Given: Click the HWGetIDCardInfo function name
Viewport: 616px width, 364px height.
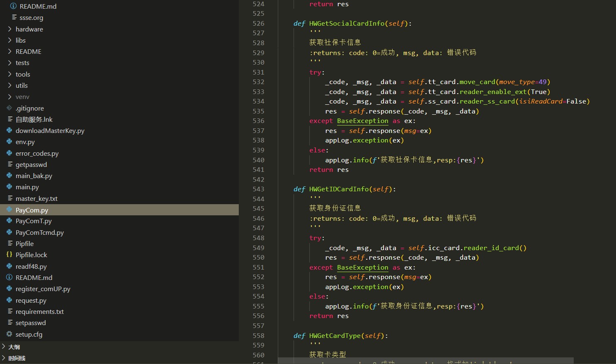Looking at the screenshot, I should coord(339,189).
